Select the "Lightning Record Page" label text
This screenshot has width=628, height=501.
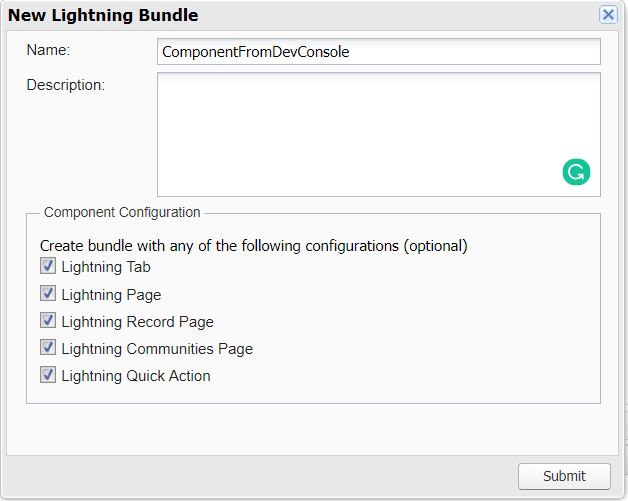pos(137,322)
